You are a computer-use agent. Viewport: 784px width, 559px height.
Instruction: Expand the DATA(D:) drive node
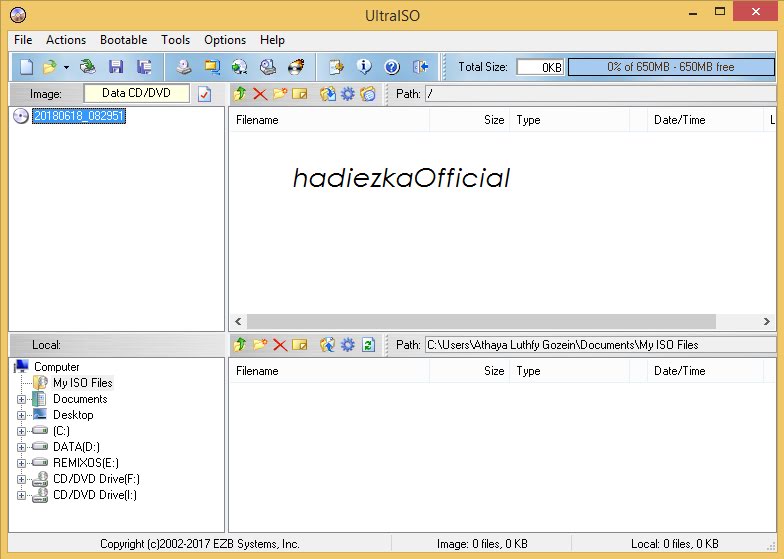coord(21,448)
